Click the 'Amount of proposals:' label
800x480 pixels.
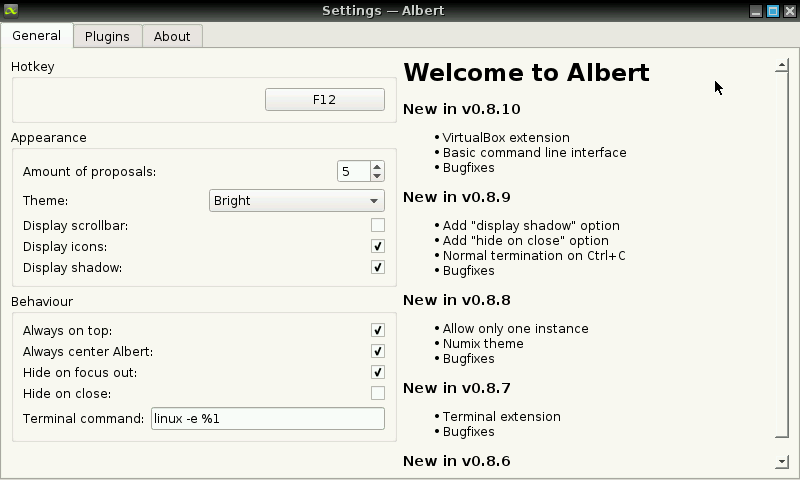[x=89, y=171]
